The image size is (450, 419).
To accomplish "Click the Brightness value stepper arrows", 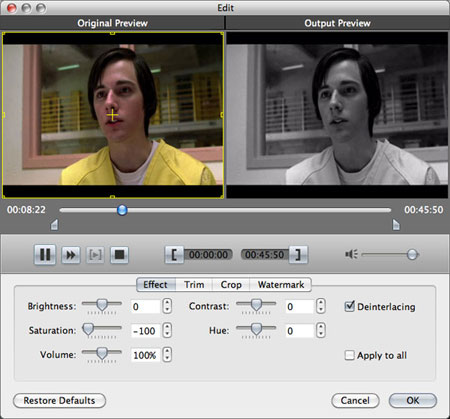I will [x=167, y=306].
